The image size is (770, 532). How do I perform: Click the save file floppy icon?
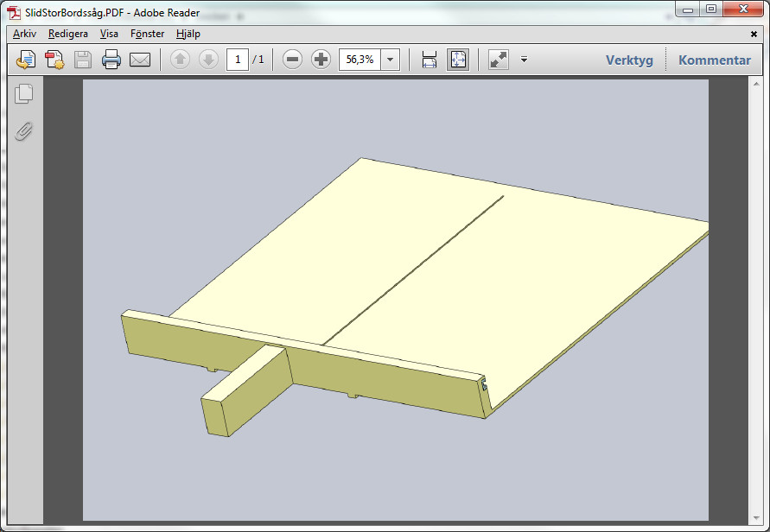(83, 60)
